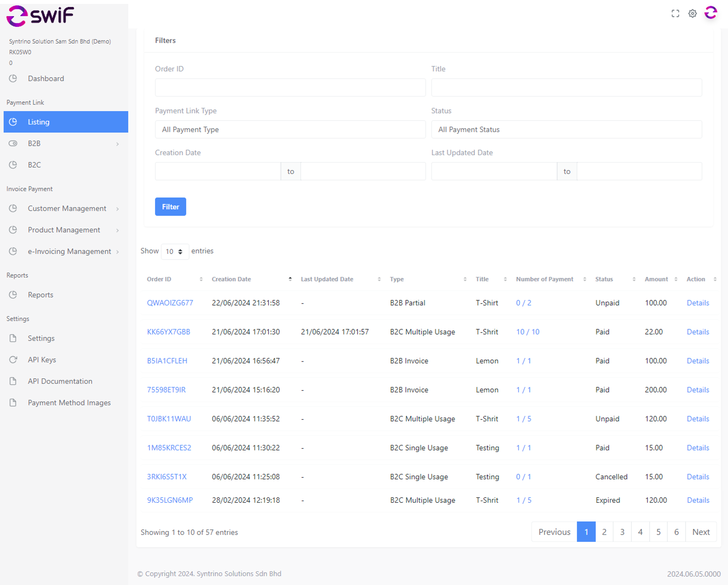Open the settings gear icon
The width and height of the screenshot is (728, 585).
[x=692, y=13]
